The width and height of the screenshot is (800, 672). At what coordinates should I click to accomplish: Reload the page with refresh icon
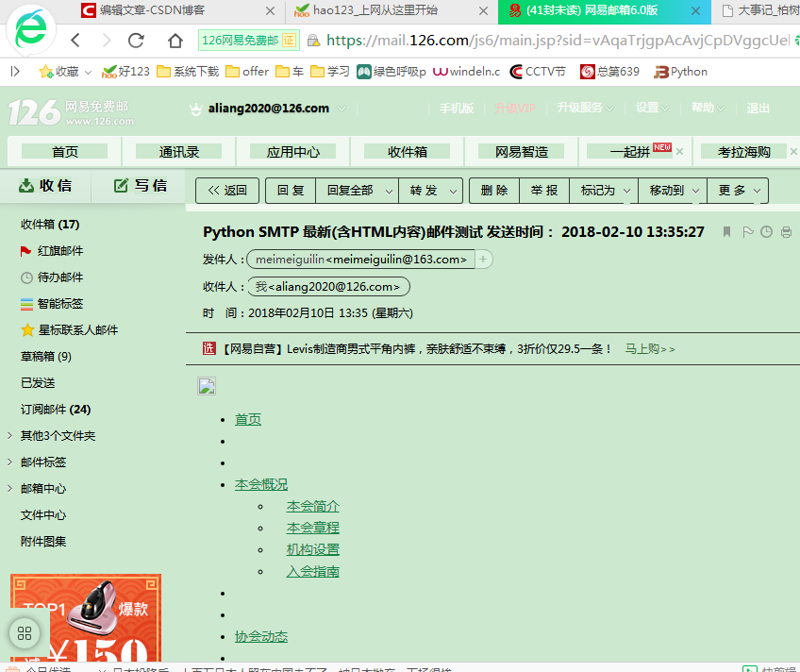[x=136, y=41]
